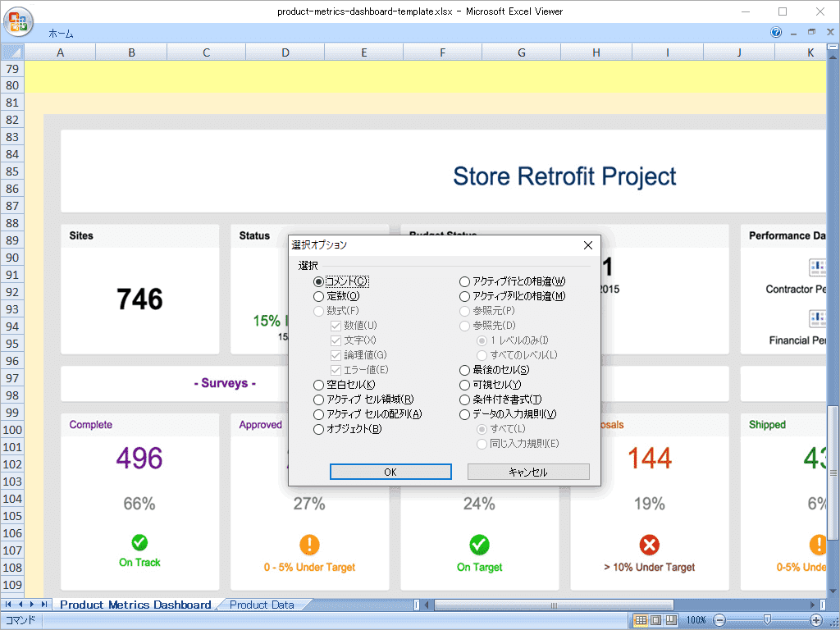Screen dimensions: 840x630
Task: Select column G header
Action: (x=521, y=52)
